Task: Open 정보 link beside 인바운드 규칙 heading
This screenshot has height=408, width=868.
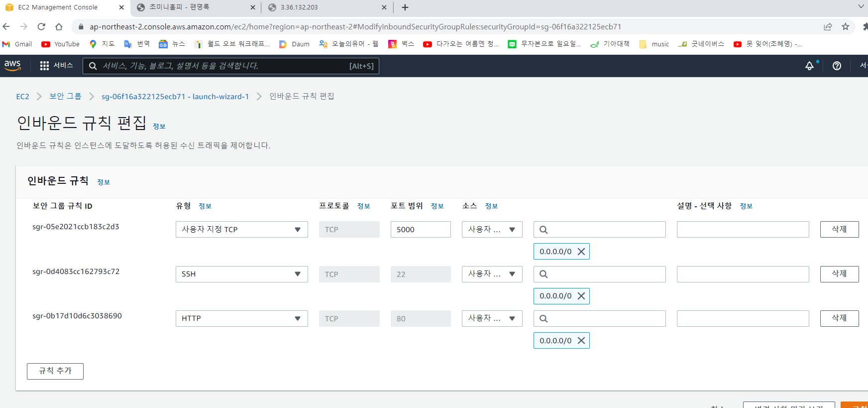Action: [x=104, y=182]
